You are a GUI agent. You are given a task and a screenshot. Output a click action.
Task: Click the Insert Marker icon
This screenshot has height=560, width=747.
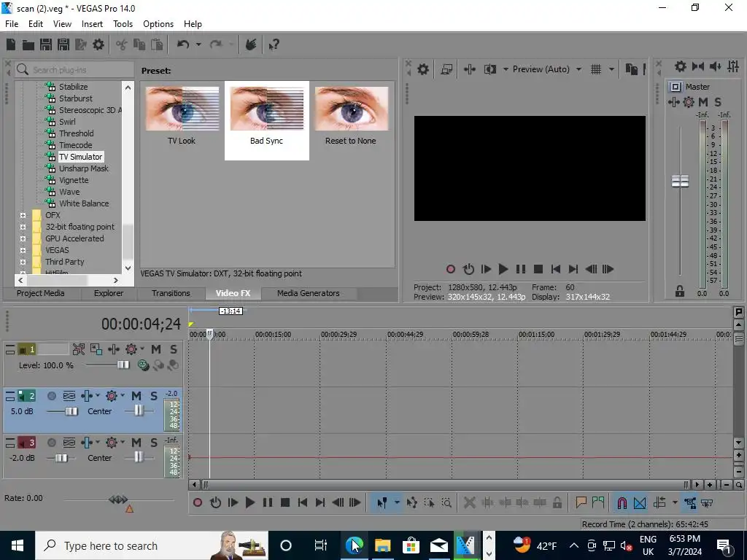pyautogui.click(x=581, y=503)
